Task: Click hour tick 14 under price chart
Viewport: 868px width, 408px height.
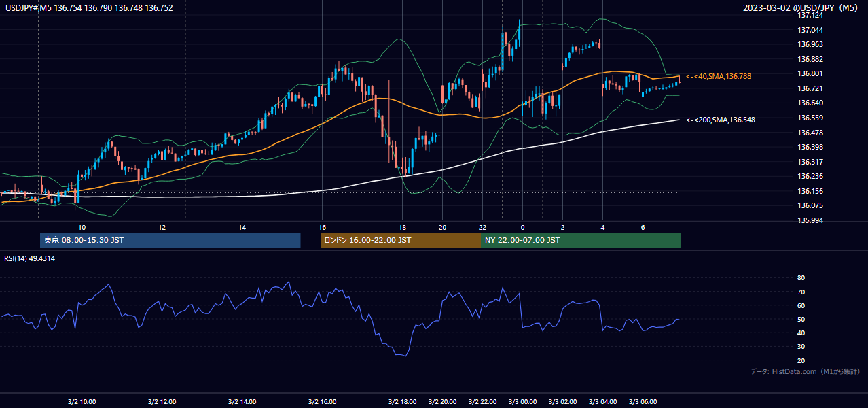Action: (242, 227)
